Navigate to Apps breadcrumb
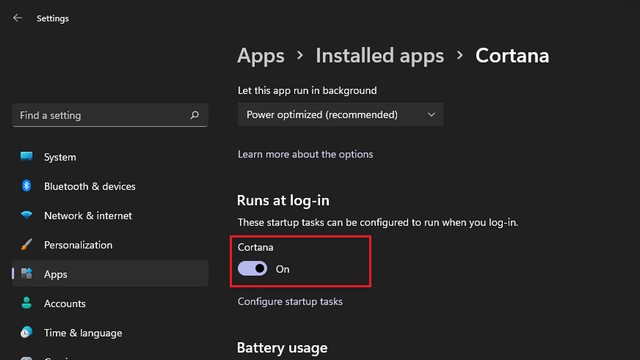640x360 pixels. [x=260, y=56]
